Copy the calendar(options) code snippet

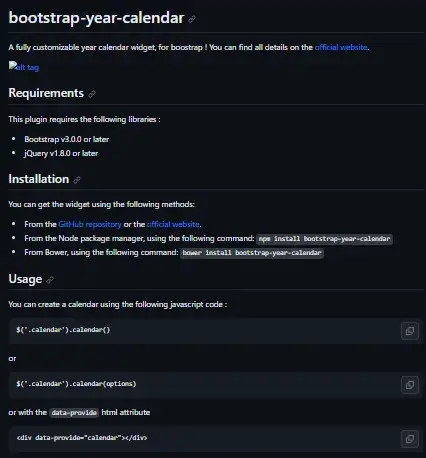click(410, 385)
